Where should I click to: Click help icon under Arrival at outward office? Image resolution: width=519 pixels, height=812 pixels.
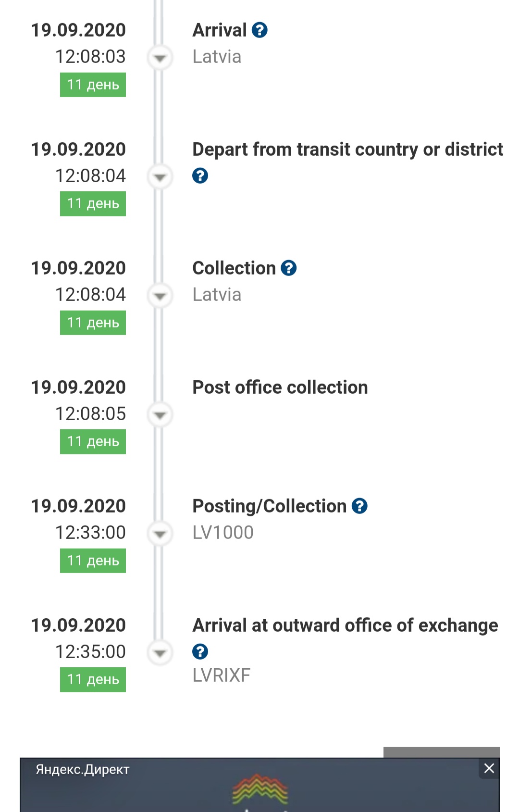click(x=200, y=652)
